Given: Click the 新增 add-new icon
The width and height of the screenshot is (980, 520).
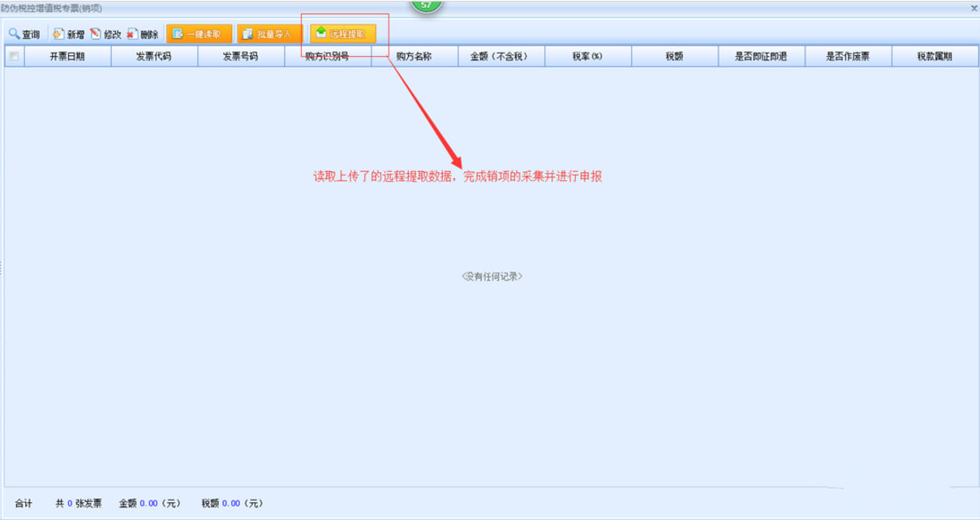Looking at the screenshot, I should click(57, 34).
